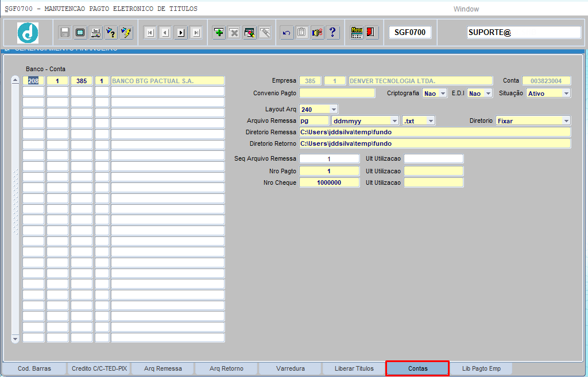This screenshot has width=588, height=377.
Task: Click the Window menu
Action: click(x=466, y=9)
